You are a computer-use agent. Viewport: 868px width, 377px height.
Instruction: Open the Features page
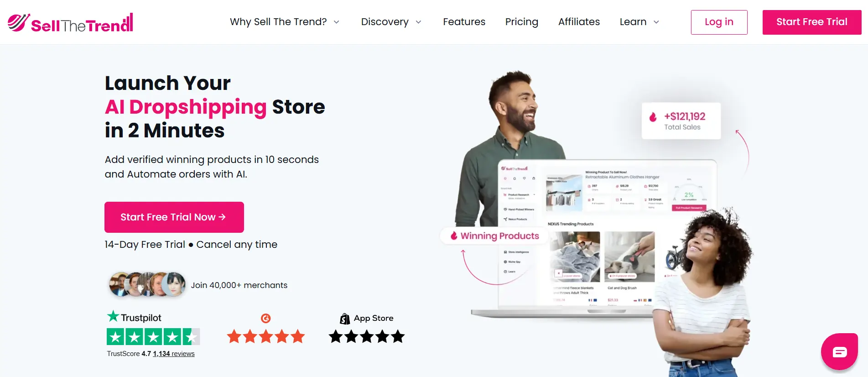coord(464,22)
